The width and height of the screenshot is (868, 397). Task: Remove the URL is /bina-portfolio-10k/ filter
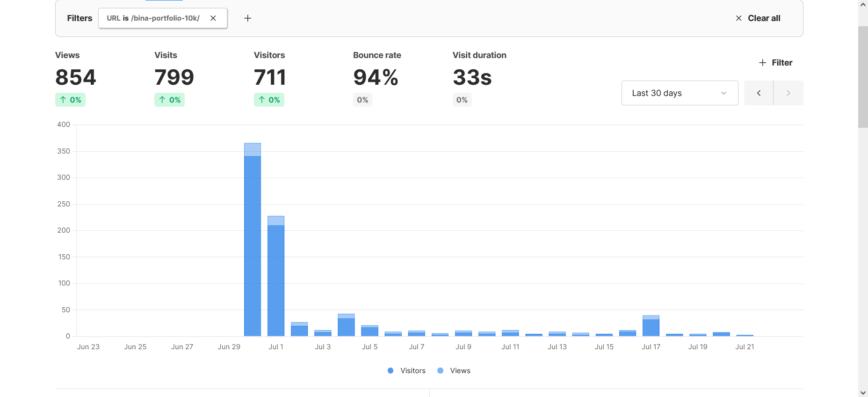213,18
